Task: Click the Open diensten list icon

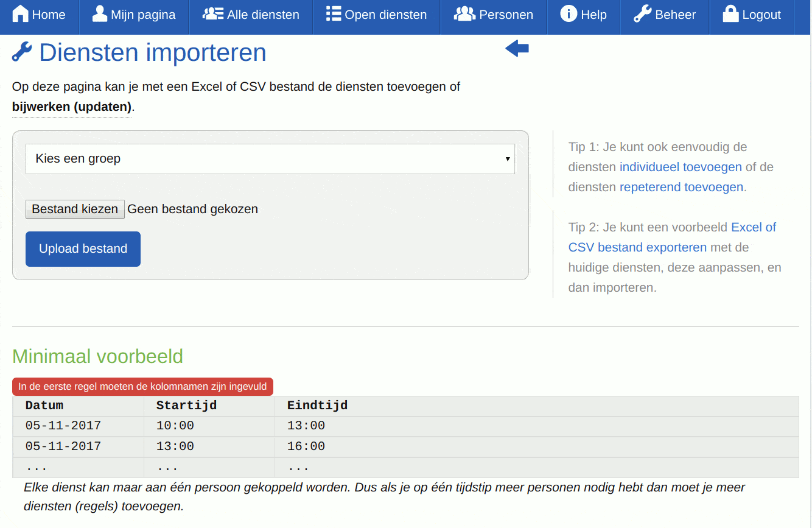Action: (333, 13)
